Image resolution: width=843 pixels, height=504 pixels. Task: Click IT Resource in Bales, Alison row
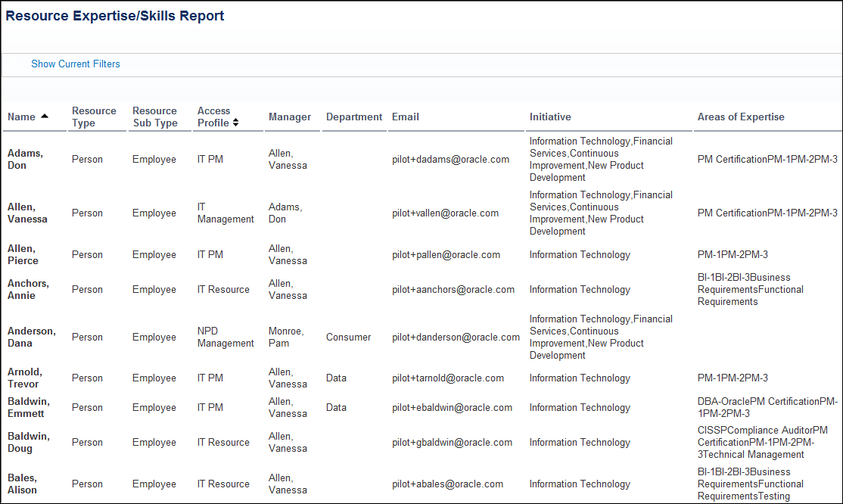[223, 484]
